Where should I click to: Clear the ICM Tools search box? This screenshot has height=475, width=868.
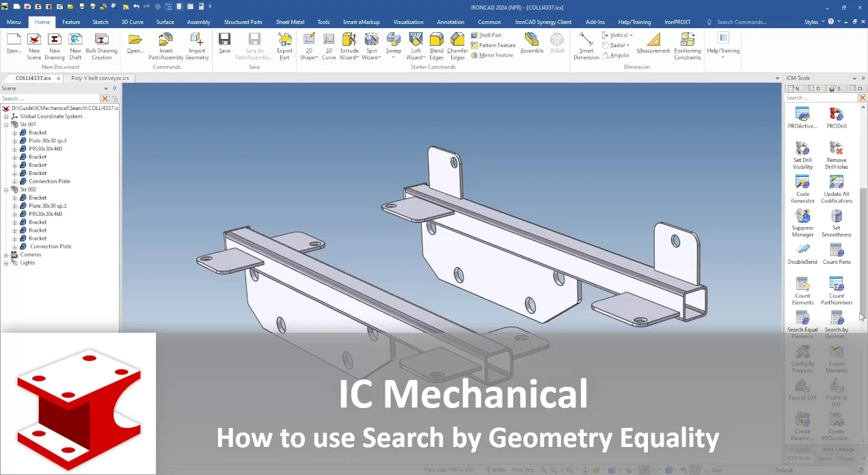point(862,98)
